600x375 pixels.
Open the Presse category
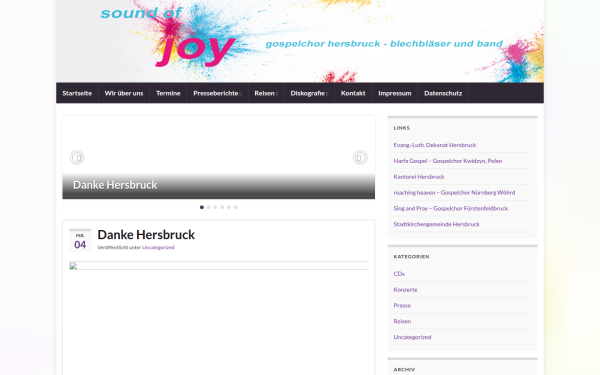click(x=402, y=306)
